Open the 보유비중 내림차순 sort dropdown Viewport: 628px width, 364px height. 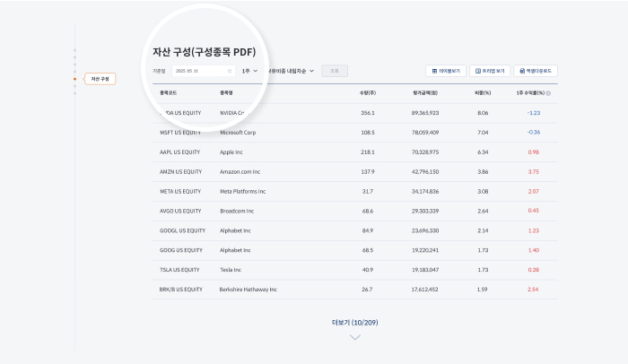pos(291,71)
